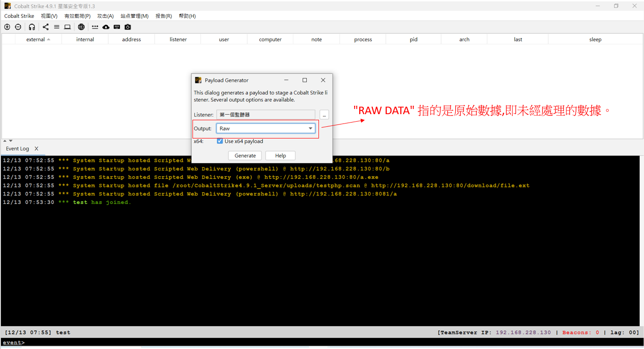Click 'test has joined.' log line

(x=102, y=203)
